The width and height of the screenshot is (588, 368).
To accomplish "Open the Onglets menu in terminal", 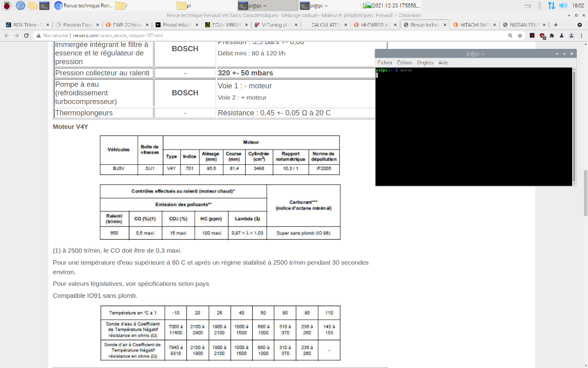I will click(x=425, y=62).
